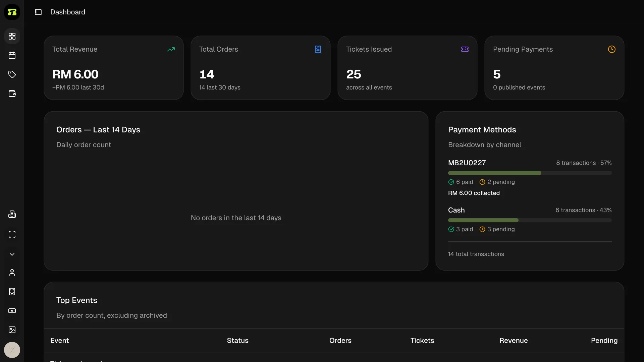Click the scan frame icon in sidebar

coord(12,234)
